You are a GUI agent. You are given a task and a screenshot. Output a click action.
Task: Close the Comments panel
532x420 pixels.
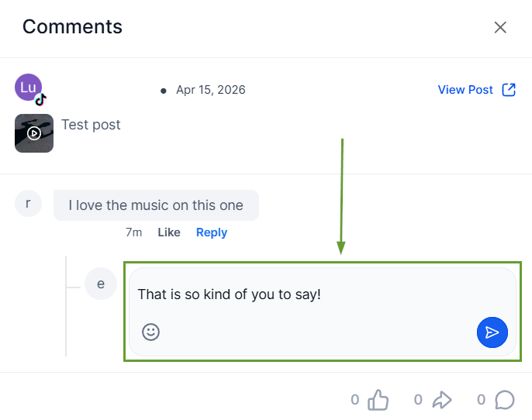click(500, 28)
